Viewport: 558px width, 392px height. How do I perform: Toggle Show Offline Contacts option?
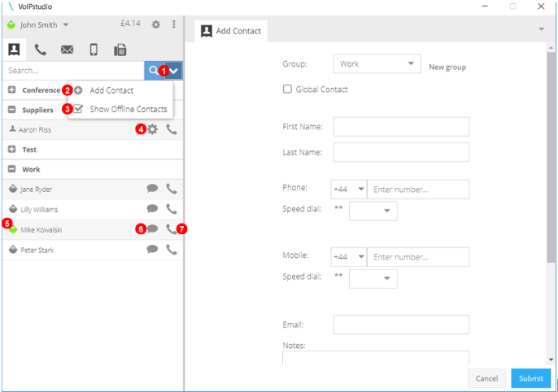click(78, 109)
